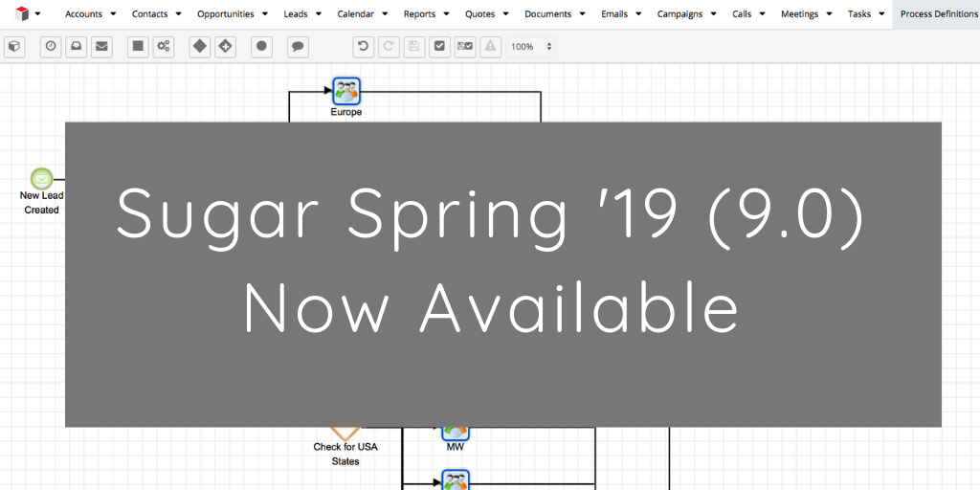Show warnings via the triangle icon
This screenshot has width=980, height=490.
[491, 46]
